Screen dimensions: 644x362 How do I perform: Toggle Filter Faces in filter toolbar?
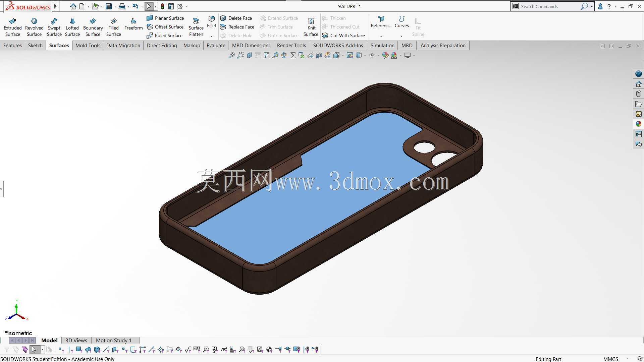pyautogui.click(x=79, y=350)
